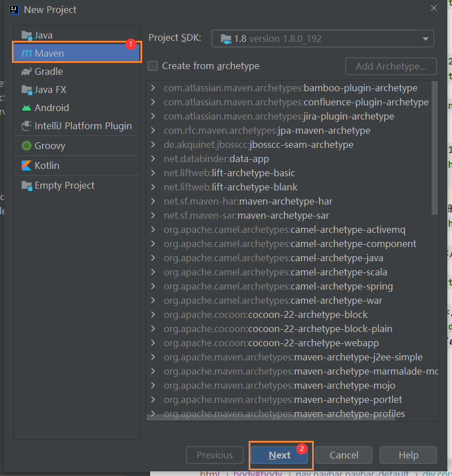
Task: Click the Java FX folder icon
Action: 27,90
